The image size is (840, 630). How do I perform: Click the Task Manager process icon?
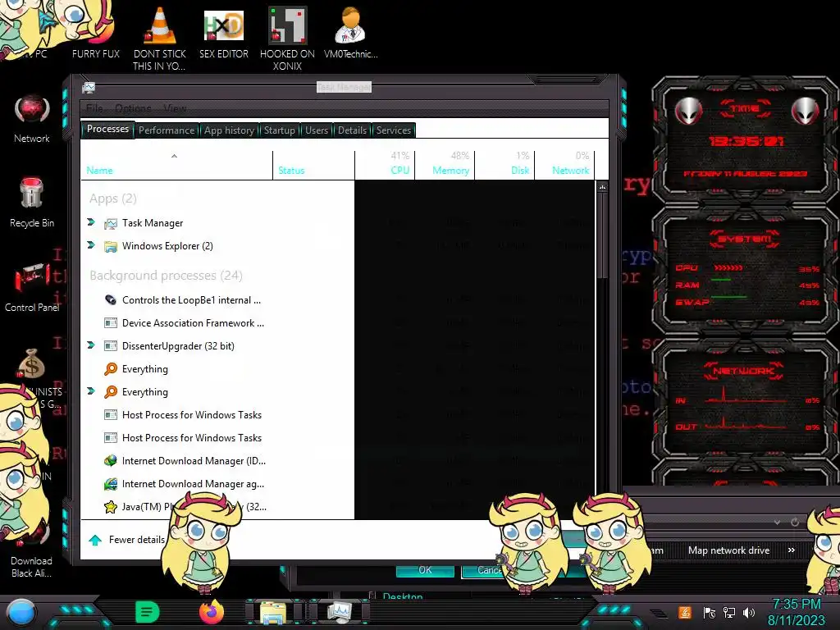[111, 223]
